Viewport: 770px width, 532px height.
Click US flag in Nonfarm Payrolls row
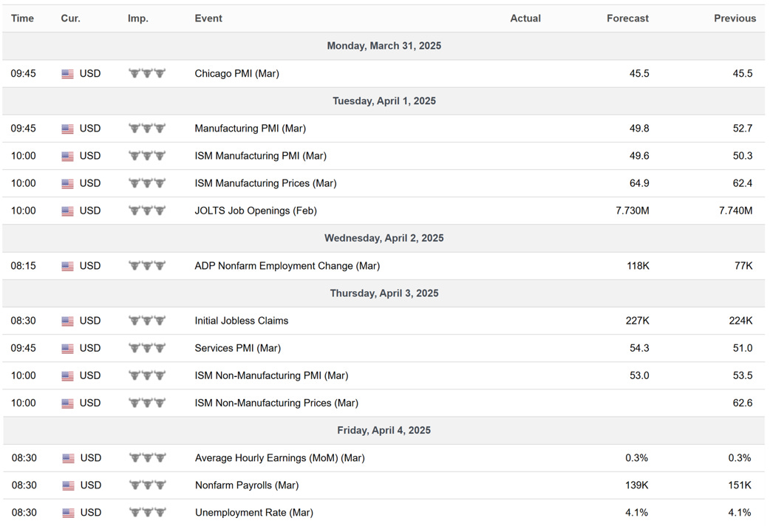68,486
